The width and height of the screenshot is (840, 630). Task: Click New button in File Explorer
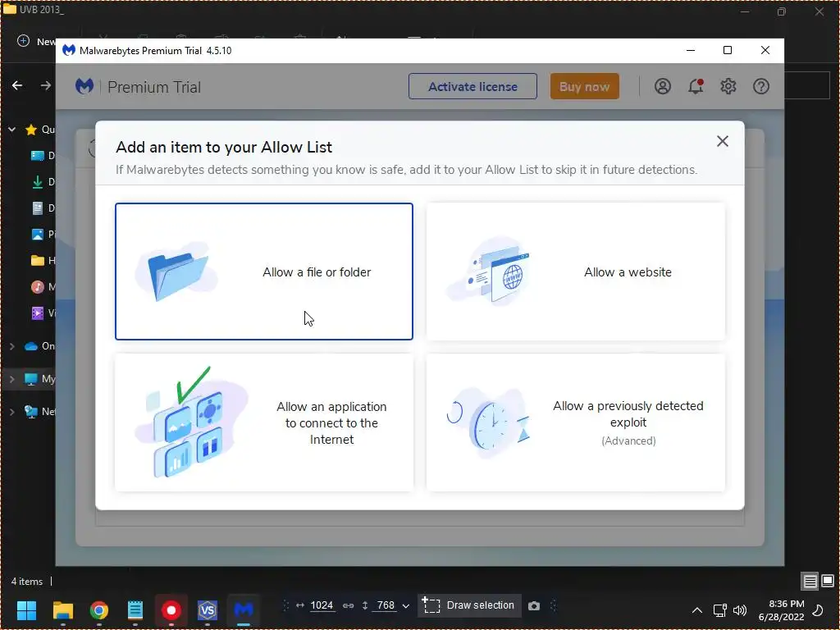coord(36,41)
